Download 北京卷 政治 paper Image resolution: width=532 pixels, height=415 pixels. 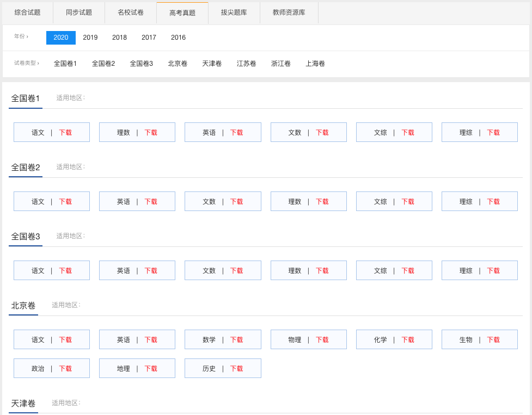(x=65, y=369)
